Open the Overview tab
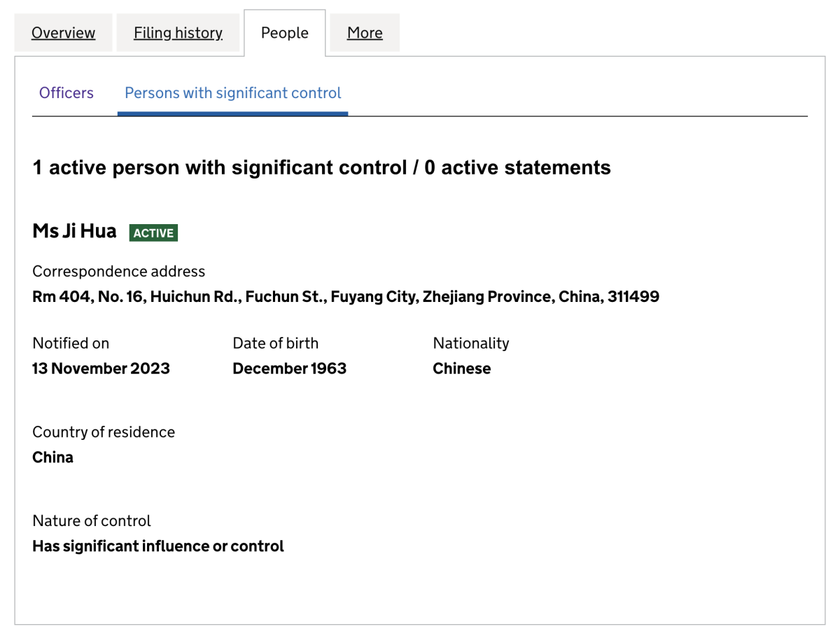The height and width of the screenshot is (636, 840). (x=64, y=32)
